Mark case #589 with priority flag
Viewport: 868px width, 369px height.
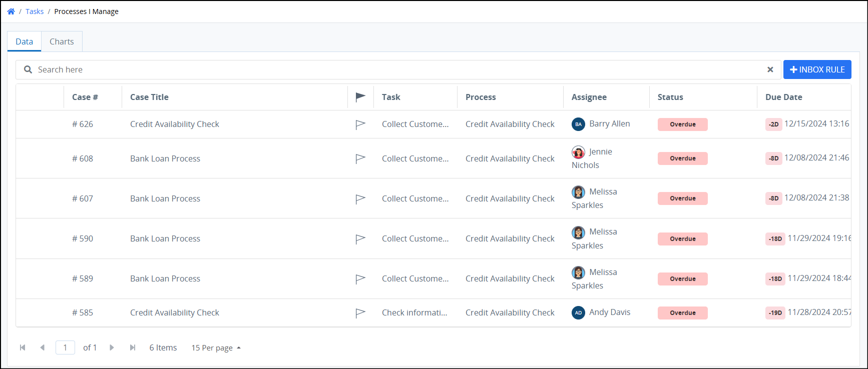coord(360,279)
